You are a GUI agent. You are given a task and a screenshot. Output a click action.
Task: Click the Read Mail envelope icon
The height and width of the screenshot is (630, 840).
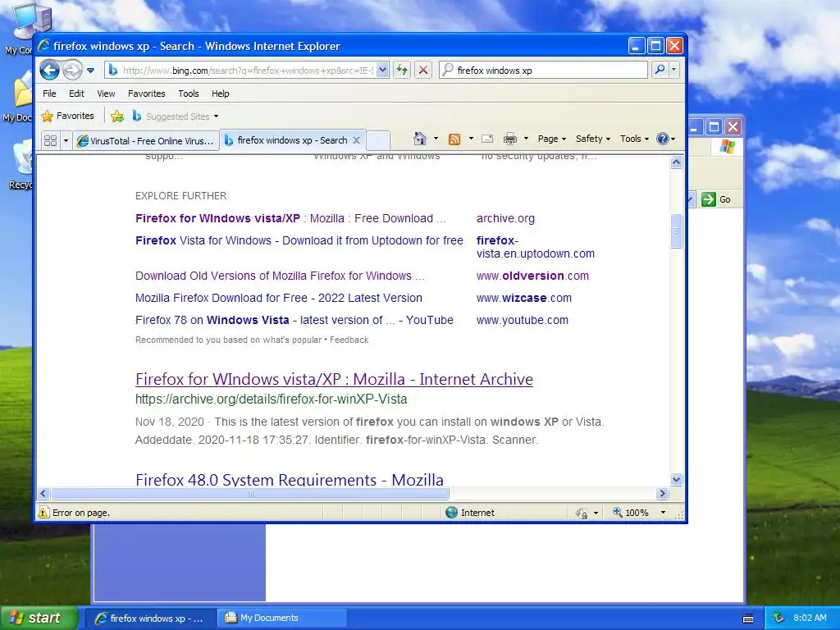(x=487, y=139)
